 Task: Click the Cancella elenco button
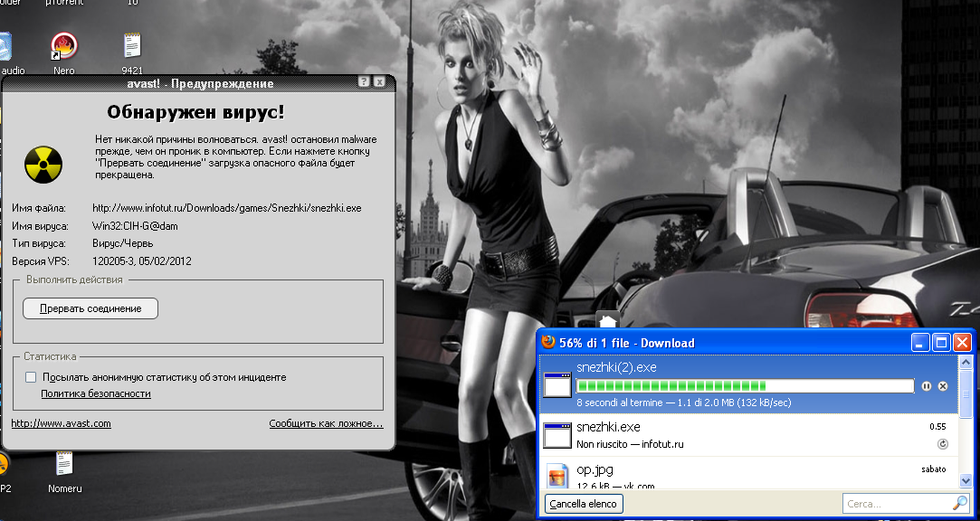tap(584, 504)
